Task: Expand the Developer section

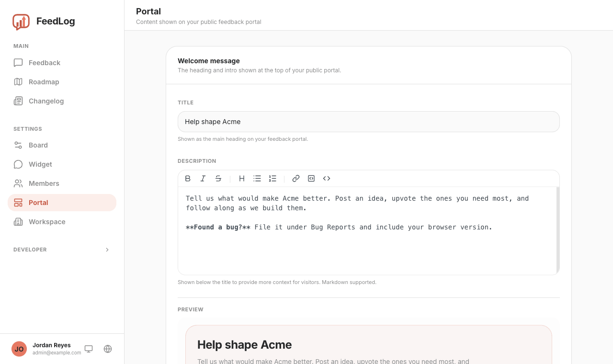Action: coord(62,250)
